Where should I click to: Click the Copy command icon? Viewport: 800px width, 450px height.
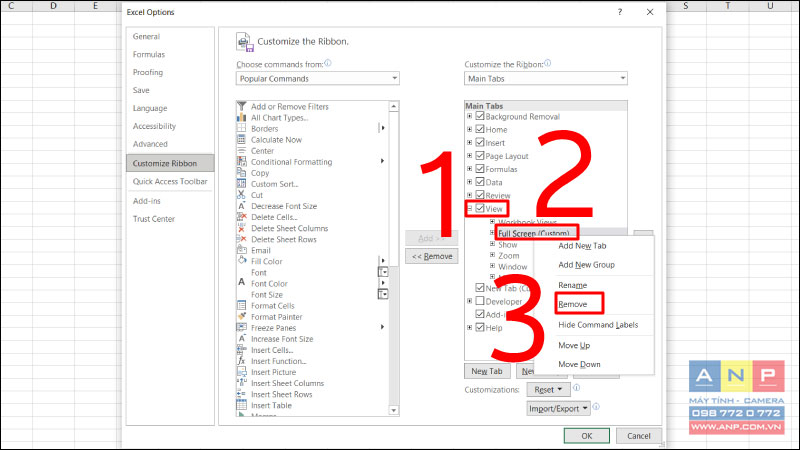pos(242,173)
